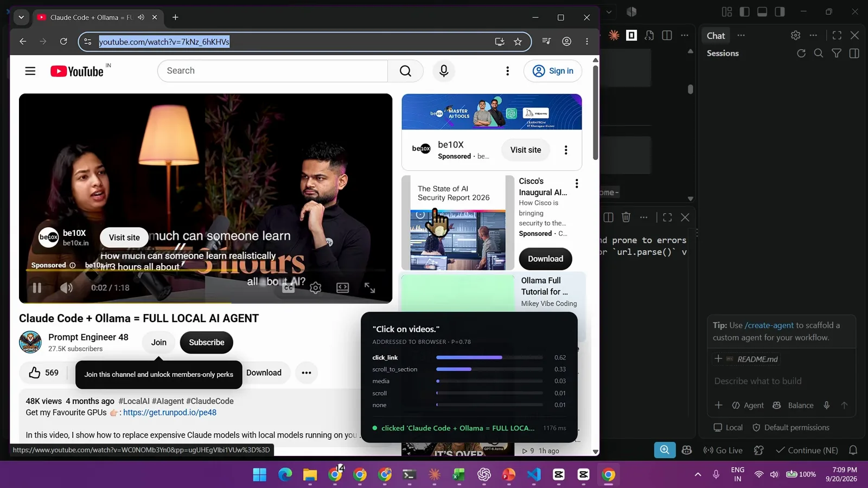Viewport: 868px width, 488px height.
Task: Toggle the VS Code bottom panel layout
Action: point(762,12)
